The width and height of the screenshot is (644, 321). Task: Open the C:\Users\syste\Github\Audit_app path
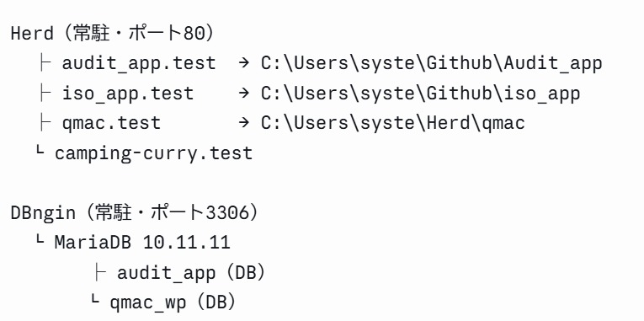click(x=432, y=64)
